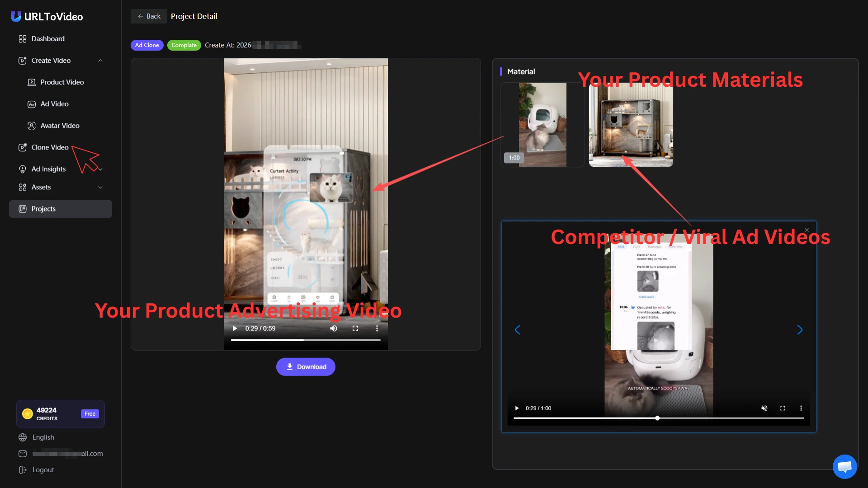Go to next material with right arrow

pos(800,330)
